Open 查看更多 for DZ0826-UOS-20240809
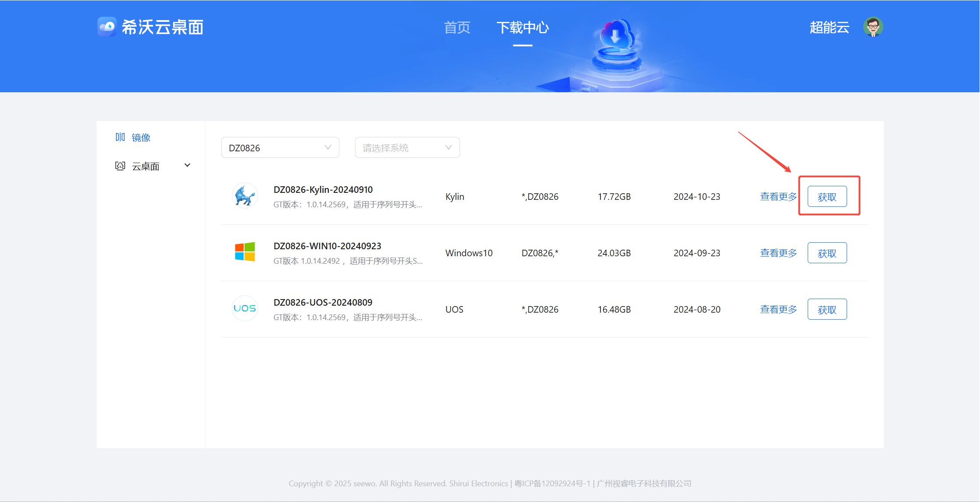This screenshot has width=980, height=502. point(778,310)
